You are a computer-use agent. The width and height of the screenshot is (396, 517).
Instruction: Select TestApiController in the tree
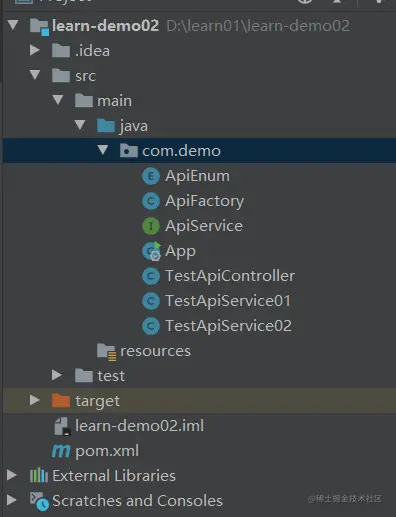(x=230, y=276)
